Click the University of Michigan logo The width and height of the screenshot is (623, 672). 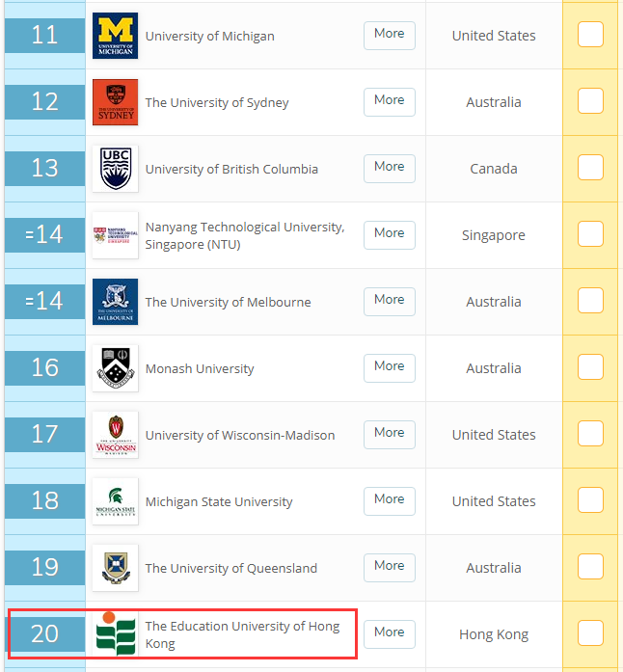[115, 36]
